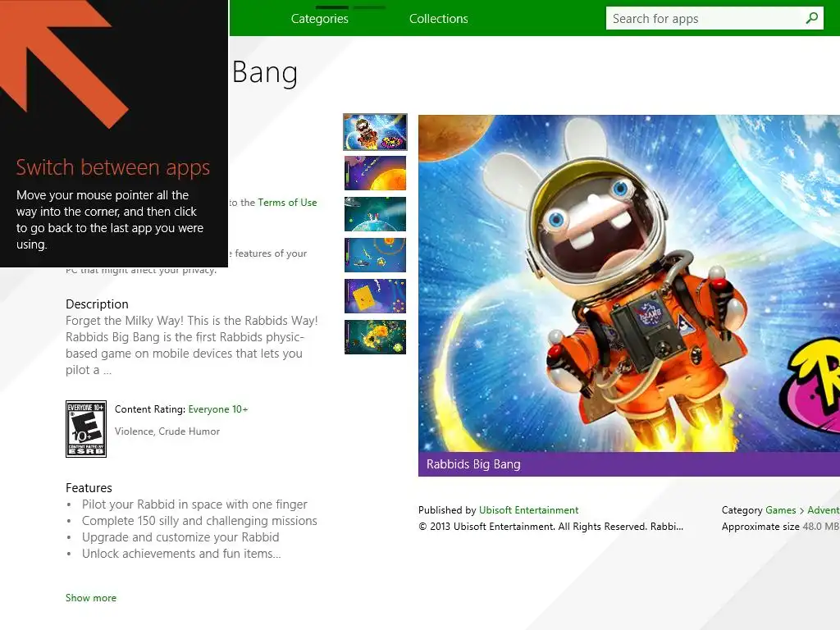Open Ubisoft Entertainment publisher link
840x630 pixels.
[529, 510]
